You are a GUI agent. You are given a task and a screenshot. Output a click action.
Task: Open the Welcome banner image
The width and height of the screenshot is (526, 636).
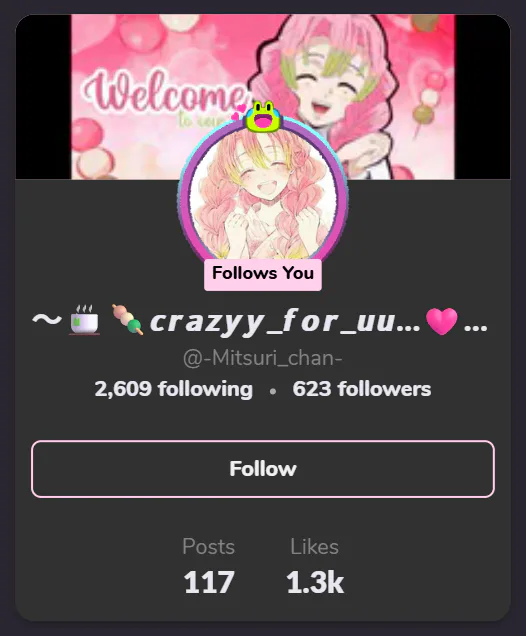[263, 97]
